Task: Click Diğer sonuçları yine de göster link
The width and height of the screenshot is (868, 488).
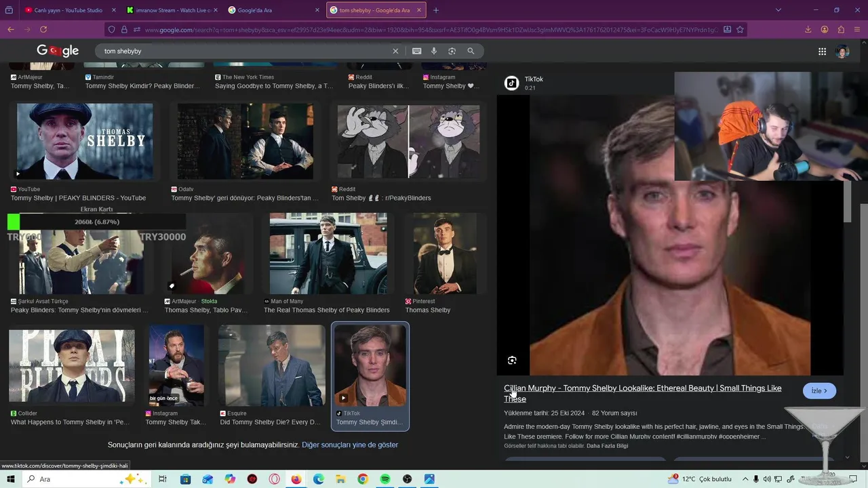Action: [x=350, y=445]
